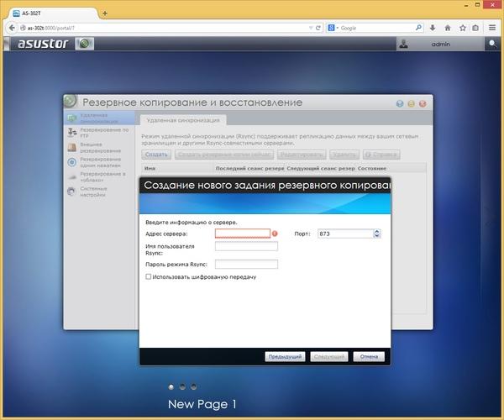Click the site identity globe icon
504x420 pixels.
(23, 28)
